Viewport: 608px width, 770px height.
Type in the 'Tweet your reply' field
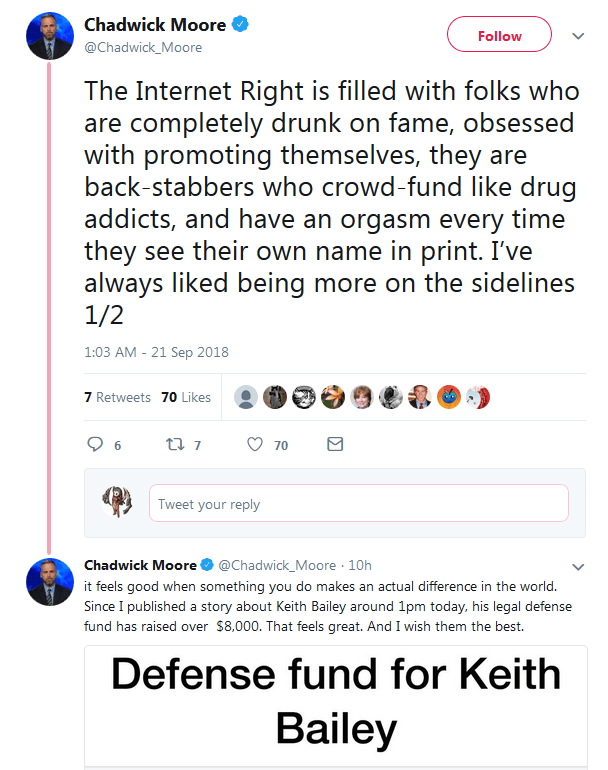click(358, 503)
